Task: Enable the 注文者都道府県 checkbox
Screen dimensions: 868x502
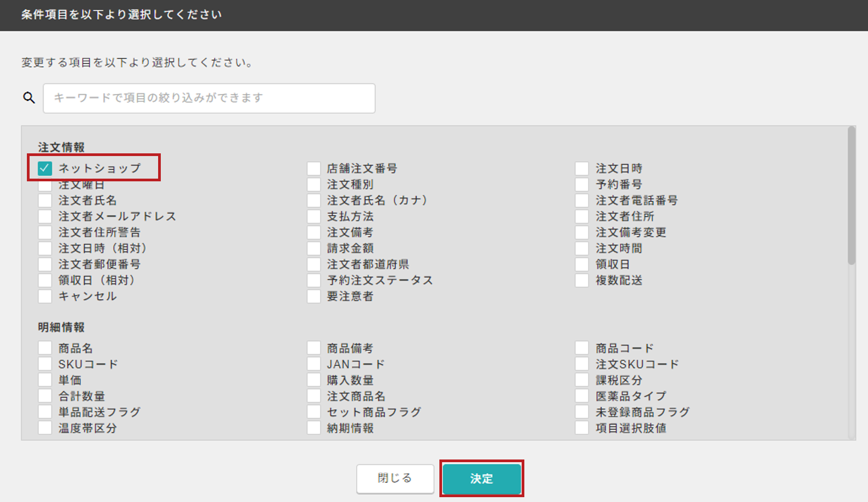Action: click(x=314, y=264)
